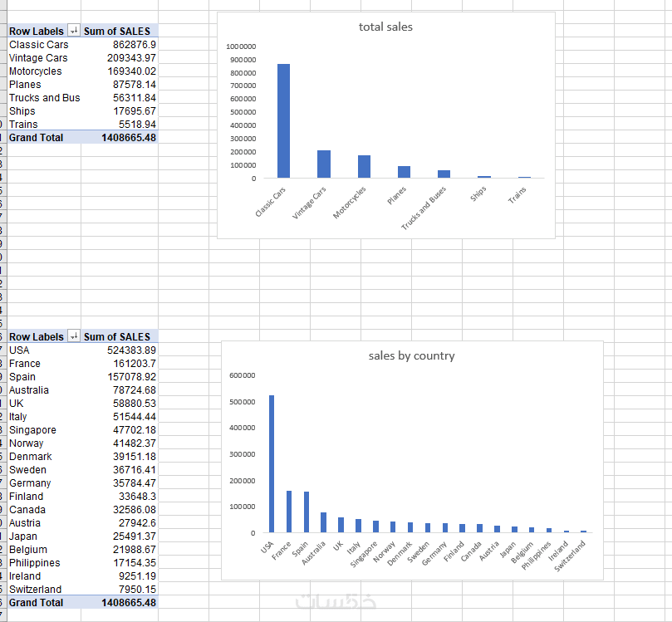
Task: Click the value 17695.67 cell
Action: click(x=120, y=111)
